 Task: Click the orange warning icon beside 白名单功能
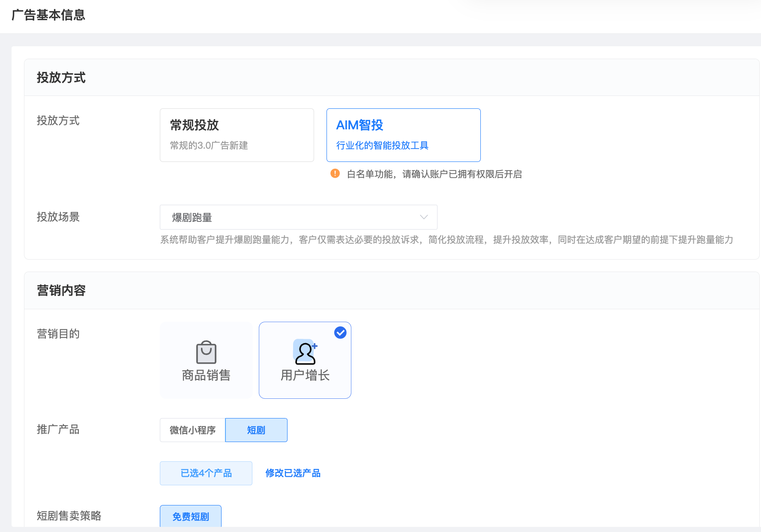pos(335,173)
